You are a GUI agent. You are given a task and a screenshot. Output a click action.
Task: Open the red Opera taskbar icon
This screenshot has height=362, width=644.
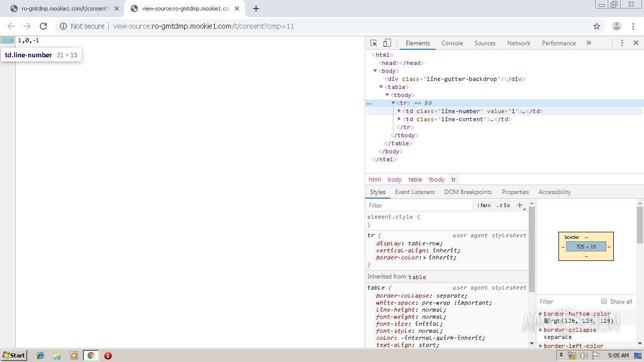108,355
